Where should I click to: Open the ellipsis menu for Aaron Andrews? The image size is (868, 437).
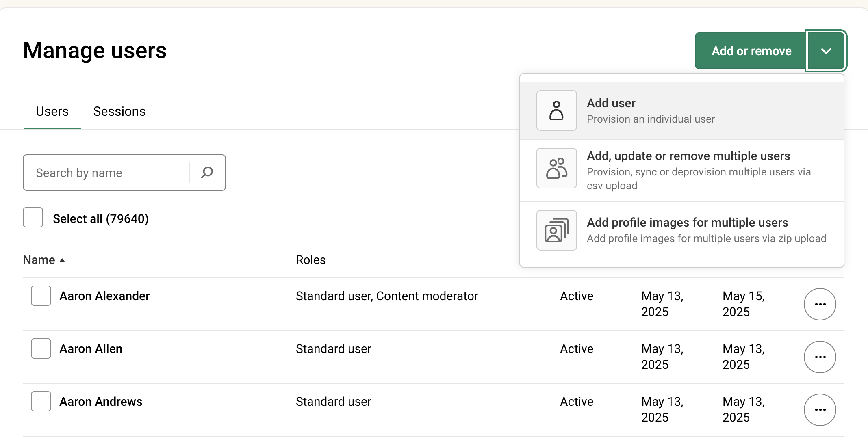click(820, 410)
